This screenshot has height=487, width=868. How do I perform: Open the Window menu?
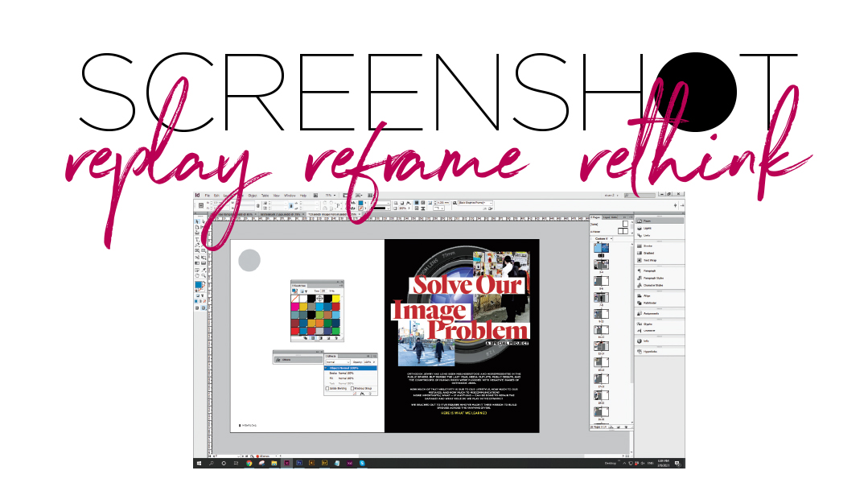[x=290, y=196]
